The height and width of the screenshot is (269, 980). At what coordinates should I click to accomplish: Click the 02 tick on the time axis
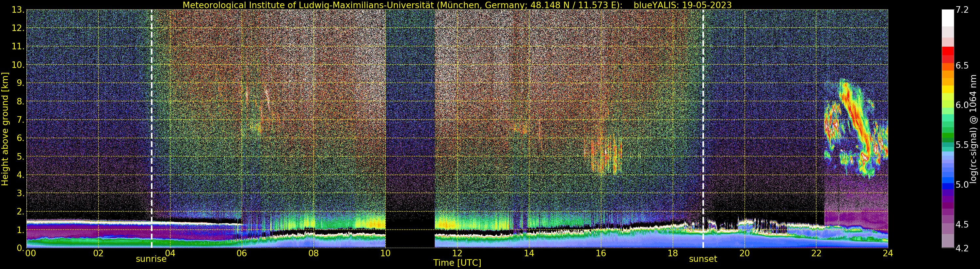[x=98, y=253]
